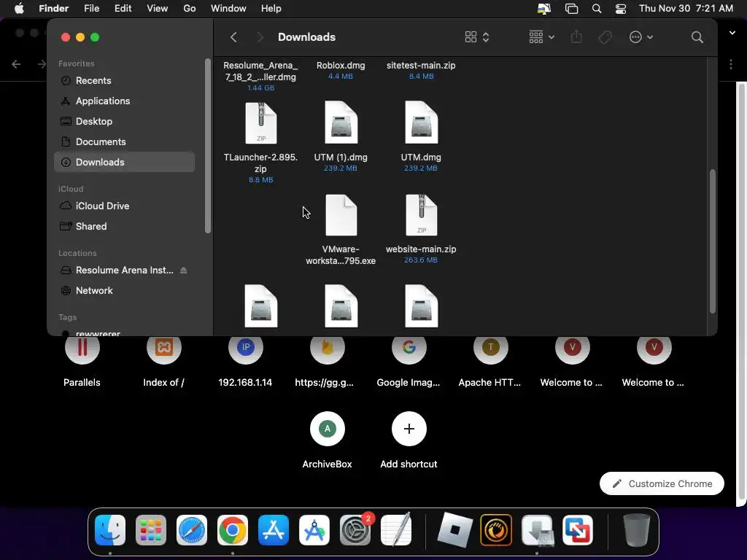
Task: Open Desktop folder in sidebar
Action: tap(124, 122)
